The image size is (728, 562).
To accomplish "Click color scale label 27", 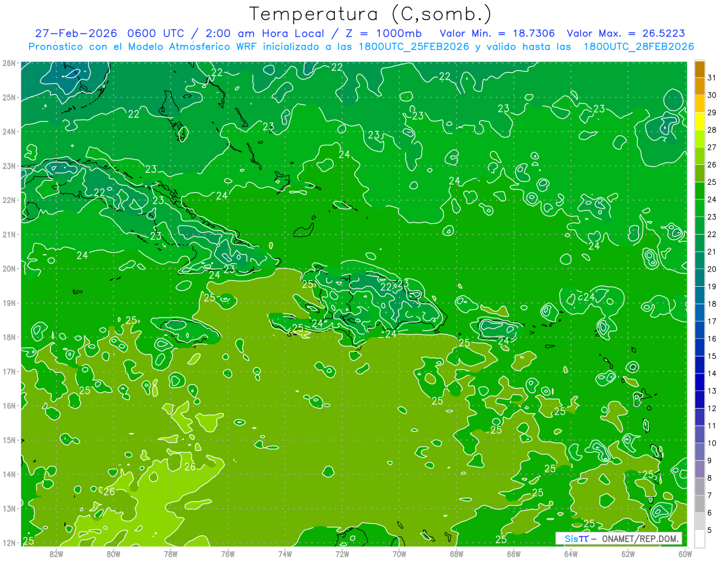I will [712, 147].
